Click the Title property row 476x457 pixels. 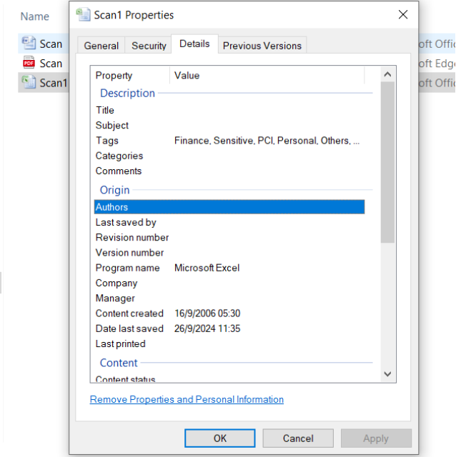pyautogui.click(x=105, y=110)
